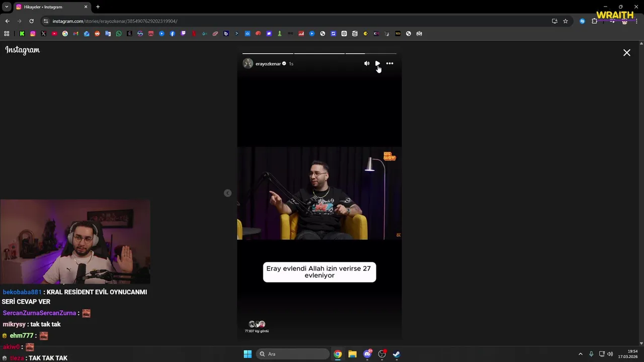The height and width of the screenshot is (362, 644).
Task: Open the Kick bookmark icon
Action: coord(22,34)
